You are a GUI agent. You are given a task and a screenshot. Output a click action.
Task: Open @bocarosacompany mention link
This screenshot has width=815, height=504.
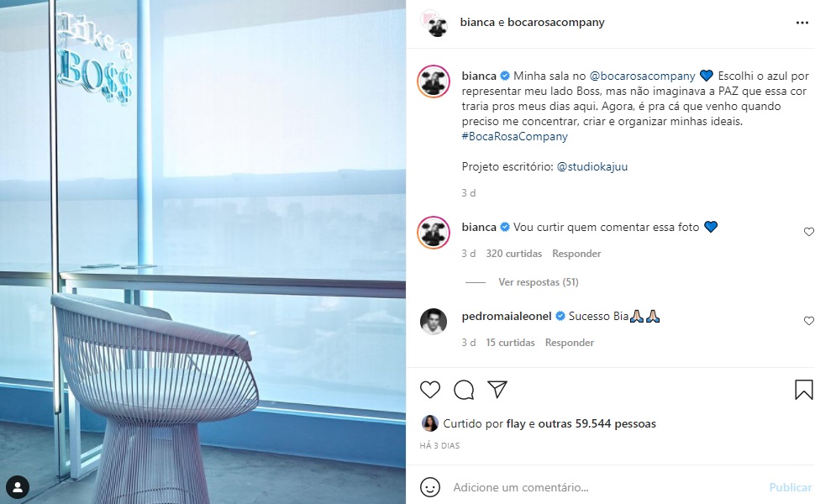click(643, 76)
